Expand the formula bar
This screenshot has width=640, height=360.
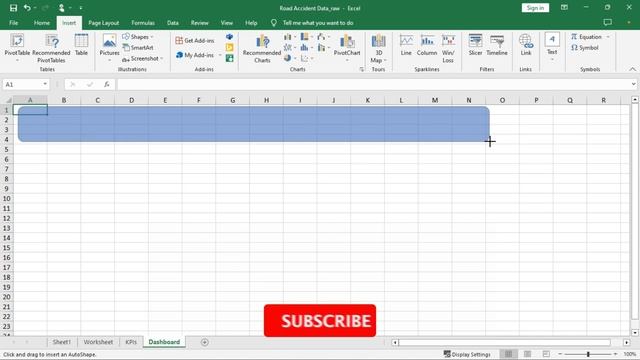(633, 84)
